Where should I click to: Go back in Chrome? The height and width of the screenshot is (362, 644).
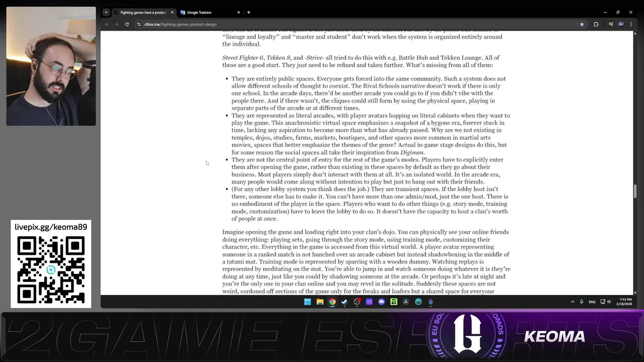point(107,24)
